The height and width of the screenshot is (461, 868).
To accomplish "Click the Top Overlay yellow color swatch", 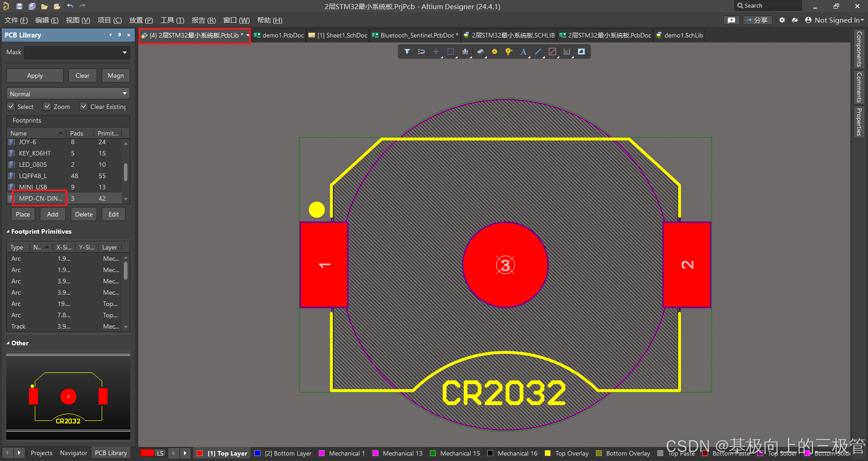I will 547,453.
